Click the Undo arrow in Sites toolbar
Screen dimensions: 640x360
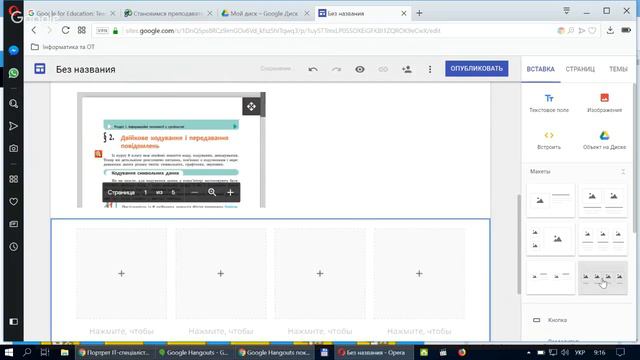tap(313, 69)
